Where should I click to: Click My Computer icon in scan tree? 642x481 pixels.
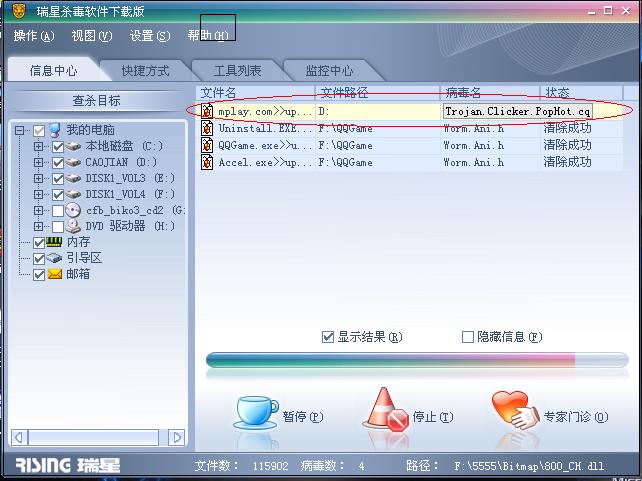tap(54, 130)
